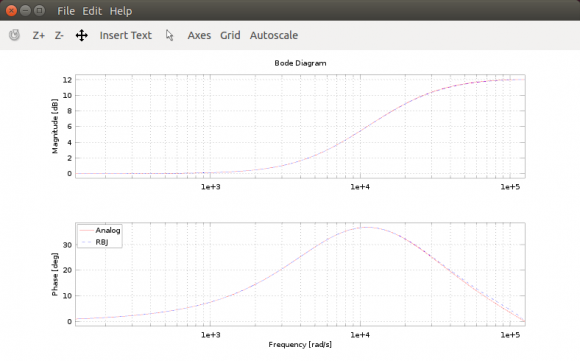This screenshot has height=361, width=580.
Task: Toggle Axes in the toolbar
Action: 199,36
